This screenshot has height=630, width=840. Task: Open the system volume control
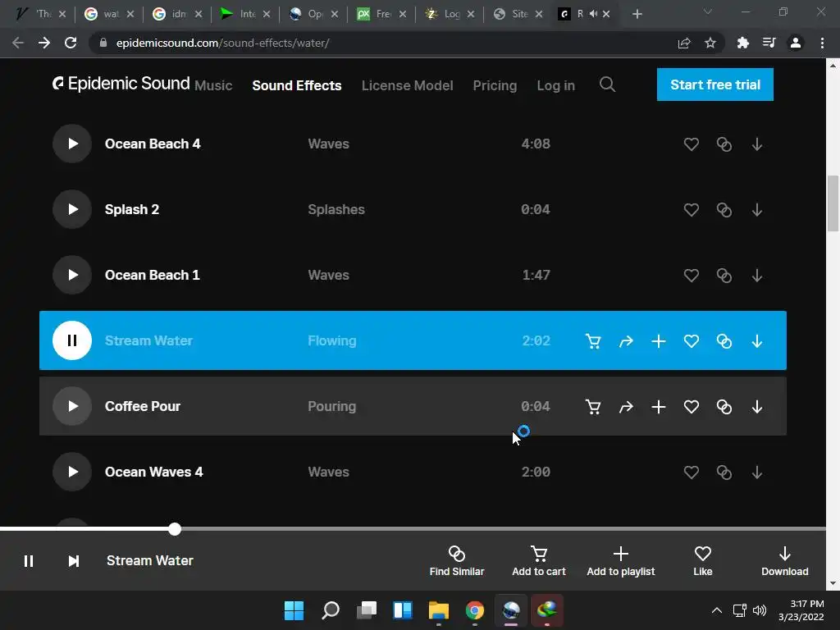(x=760, y=610)
